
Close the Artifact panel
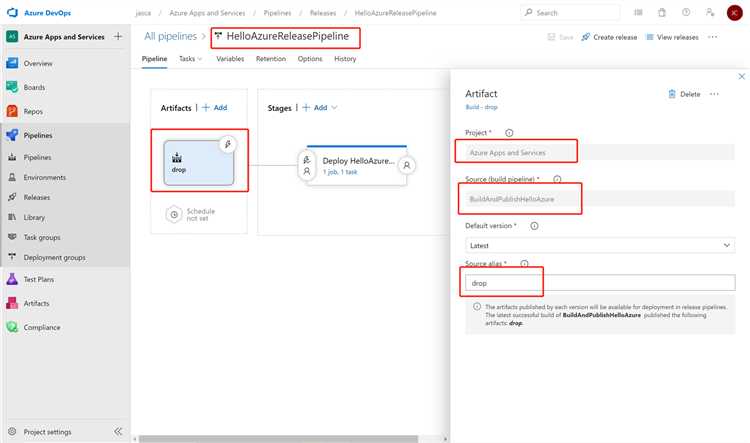pyautogui.click(x=741, y=76)
